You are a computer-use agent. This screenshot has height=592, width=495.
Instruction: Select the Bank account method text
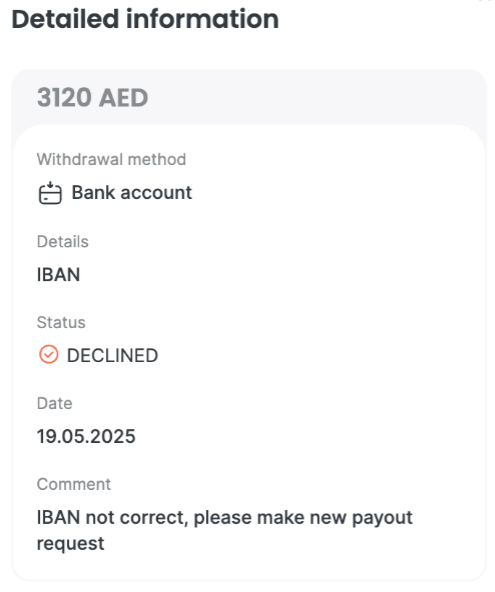coord(132,193)
